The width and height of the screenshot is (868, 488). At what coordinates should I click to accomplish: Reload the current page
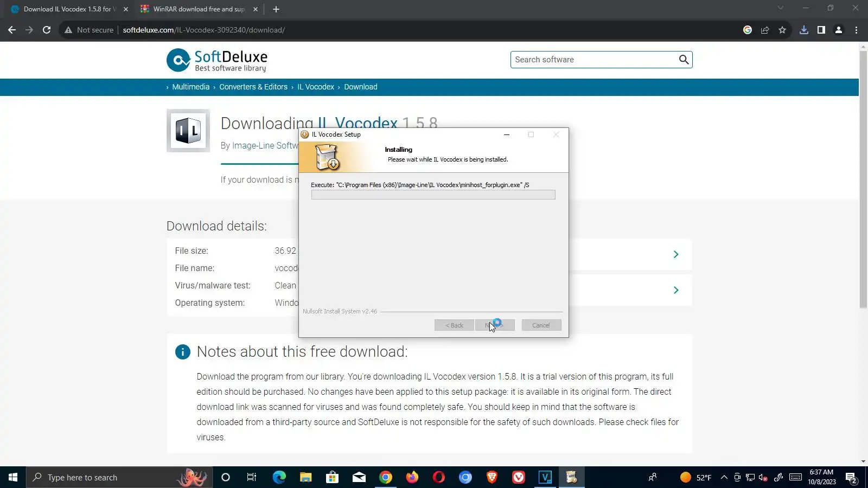pyautogui.click(x=47, y=30)
